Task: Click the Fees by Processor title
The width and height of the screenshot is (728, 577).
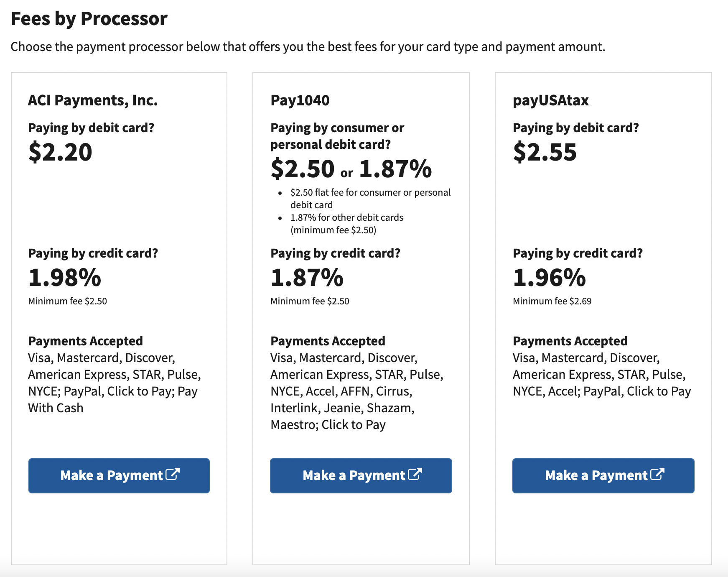Action: pos(89,18)
